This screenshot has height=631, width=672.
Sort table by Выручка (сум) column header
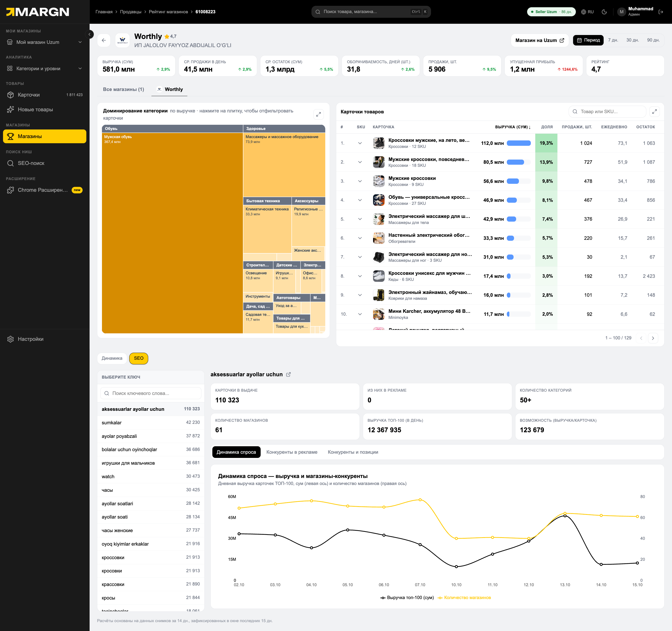(x=512, y=127)
